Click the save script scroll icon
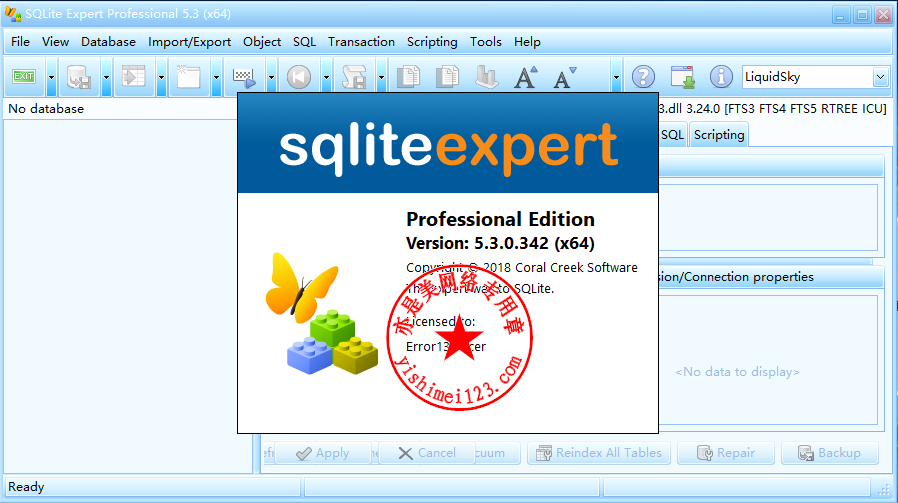The width and height of the screenshot is (898, 503). 353,77
